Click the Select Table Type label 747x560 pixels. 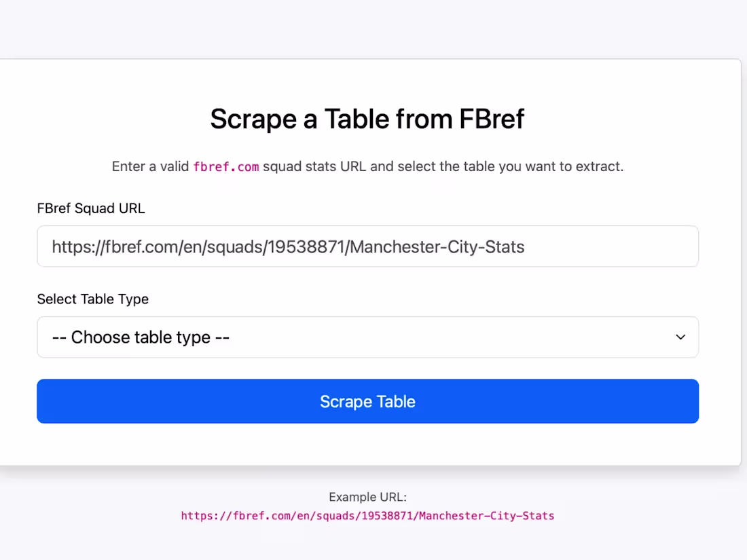pyautogui.click(x=93, y=299)
